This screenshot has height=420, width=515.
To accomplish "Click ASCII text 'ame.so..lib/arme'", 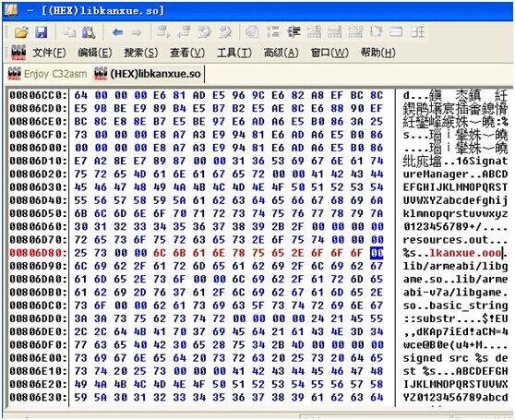I will point(455,279).
